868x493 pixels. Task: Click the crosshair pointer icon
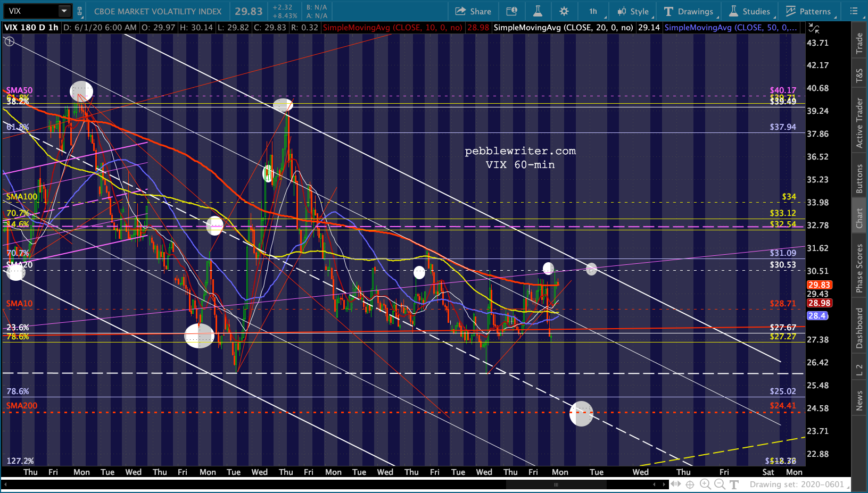pos(690,484)
